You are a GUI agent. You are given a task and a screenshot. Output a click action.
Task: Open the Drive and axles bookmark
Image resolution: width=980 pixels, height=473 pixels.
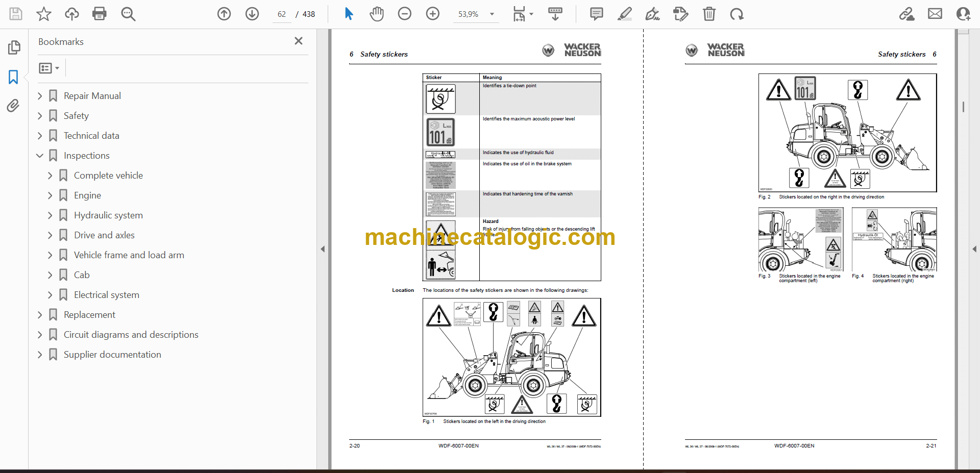[x=104, y=235]
